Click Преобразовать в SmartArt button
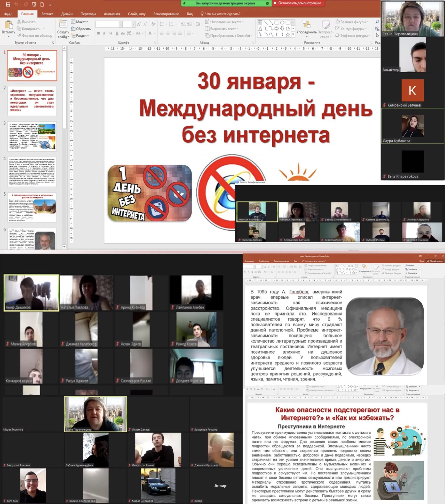This screenshot has width=445, height=504. 229,35
